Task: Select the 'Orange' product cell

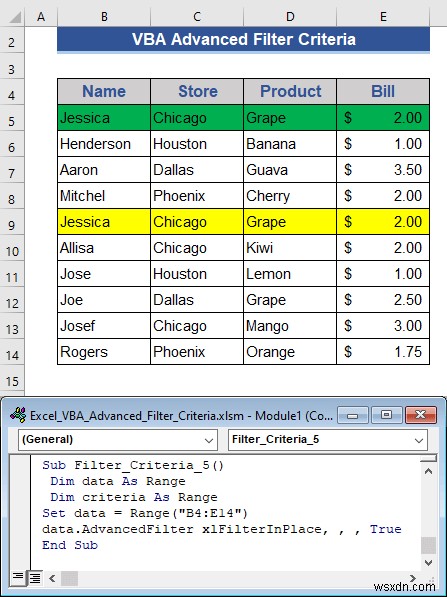Action: point(290,352)
